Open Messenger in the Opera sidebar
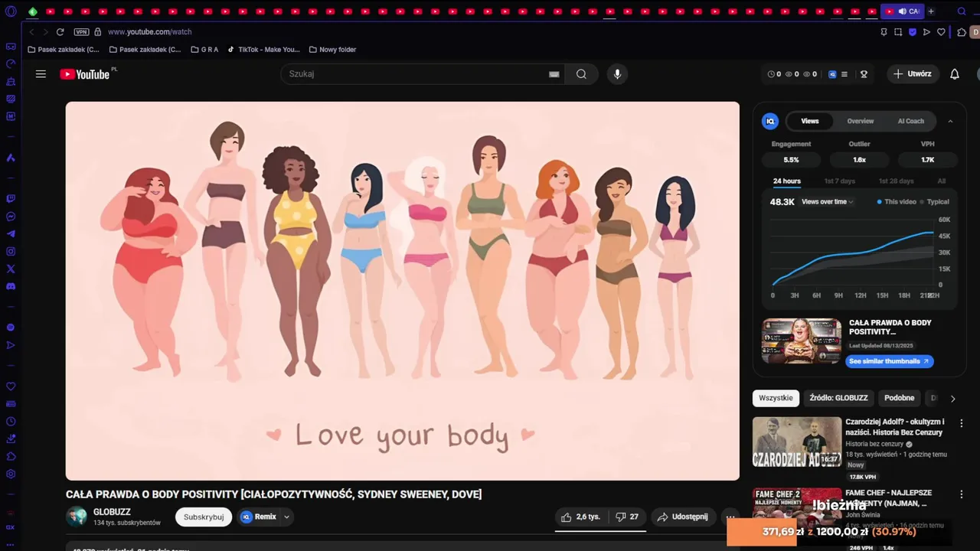 [11, 217]
